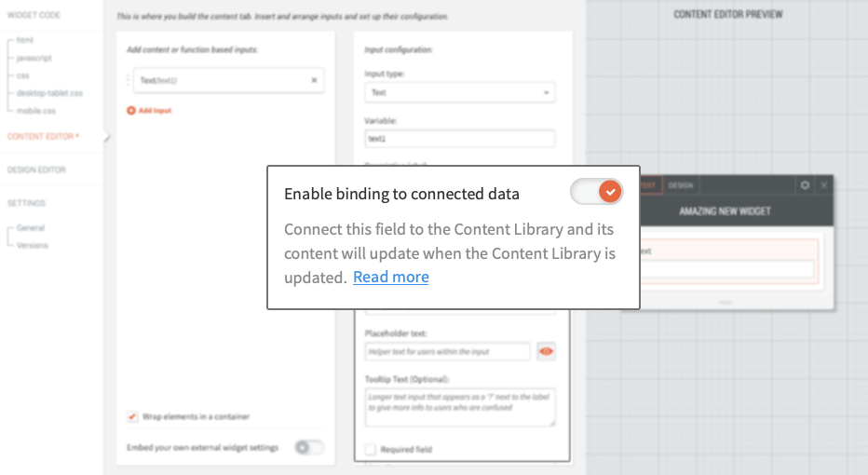
Task: Click the Tooltip Text optional textarea
Action: pyautogui.click(x=459, y=407)
